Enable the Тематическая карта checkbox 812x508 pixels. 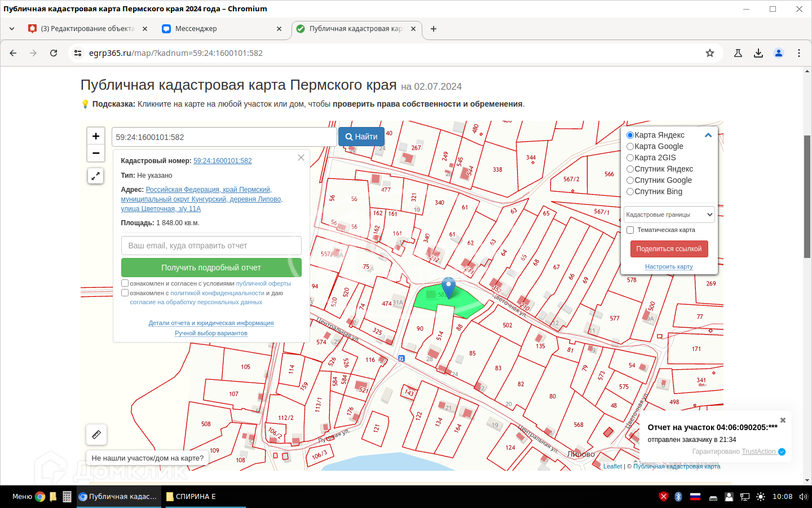630,230
